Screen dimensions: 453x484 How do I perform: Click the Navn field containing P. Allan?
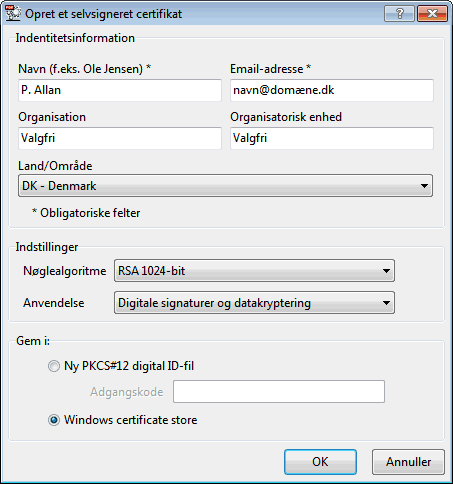(x=120, y=90)
